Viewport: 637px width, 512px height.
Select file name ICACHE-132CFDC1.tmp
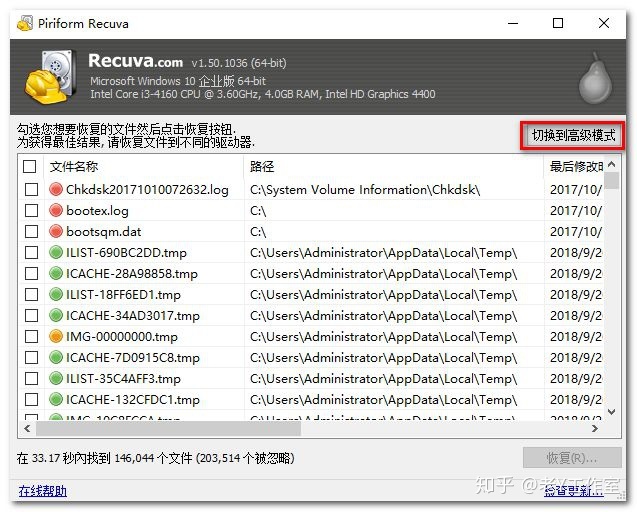pyautogui.click(x=132, y=400)
